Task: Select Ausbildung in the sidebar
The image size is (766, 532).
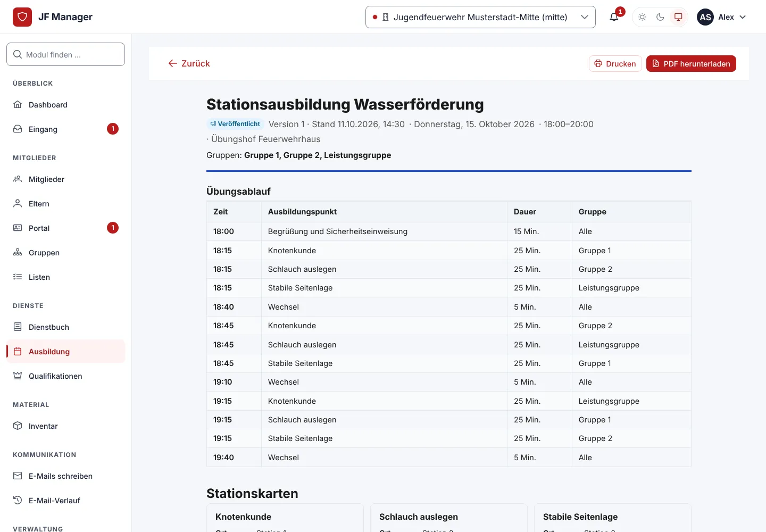Action: (x=65, y=352)
